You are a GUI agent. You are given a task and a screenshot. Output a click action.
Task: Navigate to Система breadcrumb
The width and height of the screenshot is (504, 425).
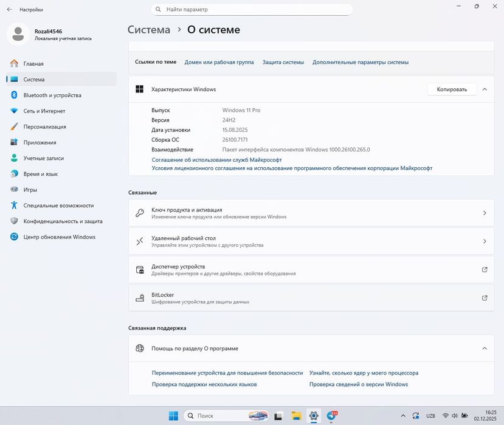pos(149,30)
